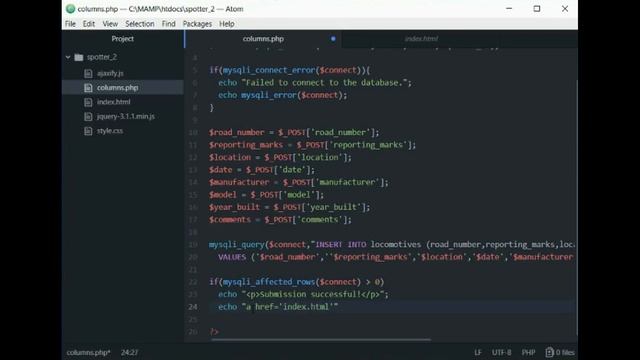Open index.html from the project tree
The image size is (640, 360).
point(113,102)
